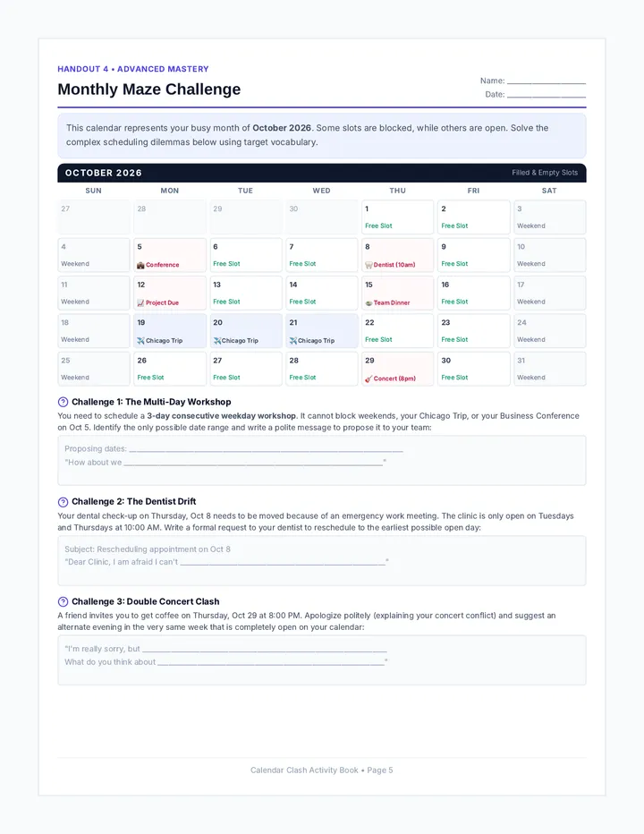Select the Oct 27 Free Slot cell
Screen dimensions: 644x834
click(245, 369)
